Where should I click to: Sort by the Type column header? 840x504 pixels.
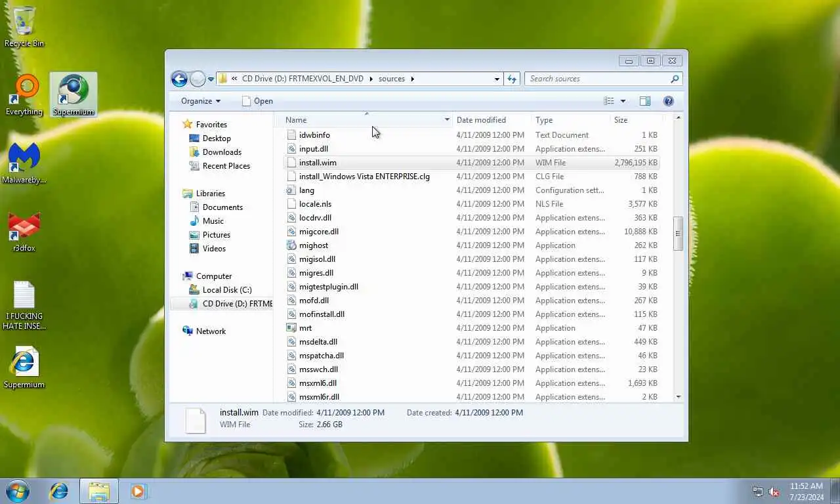click(x=570, y=120)
